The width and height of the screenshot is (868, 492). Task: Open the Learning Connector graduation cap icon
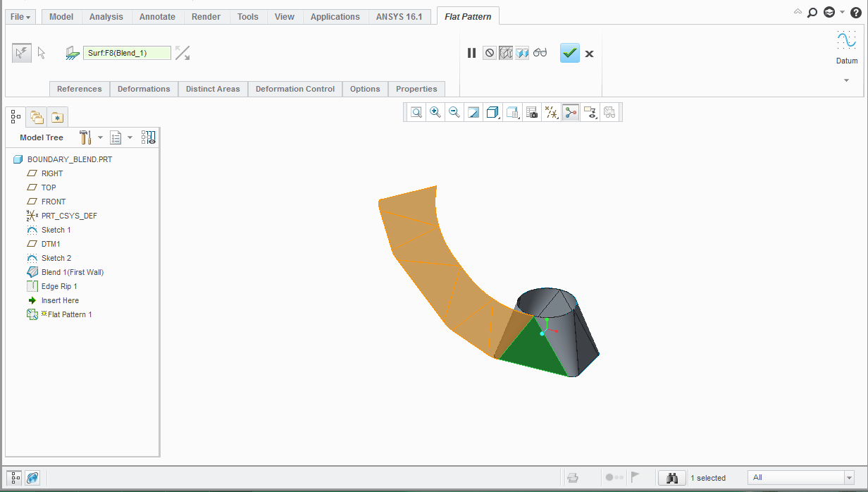[829, 12]
